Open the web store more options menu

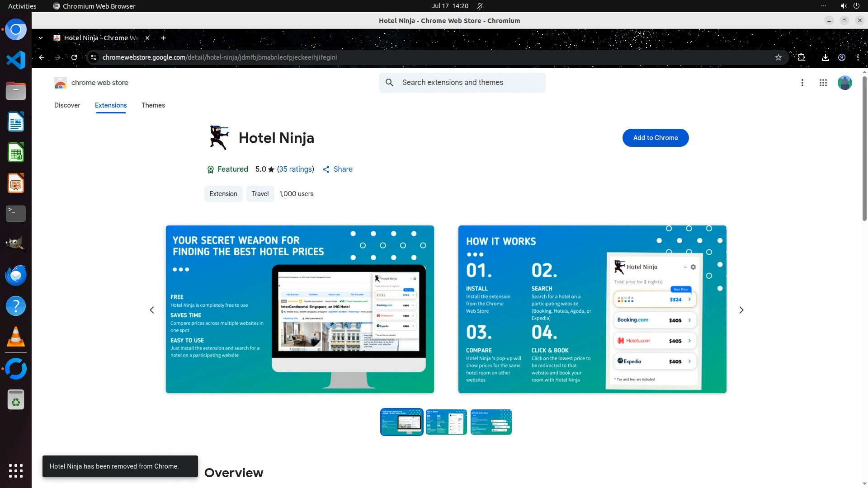click(x=802, y=83)
